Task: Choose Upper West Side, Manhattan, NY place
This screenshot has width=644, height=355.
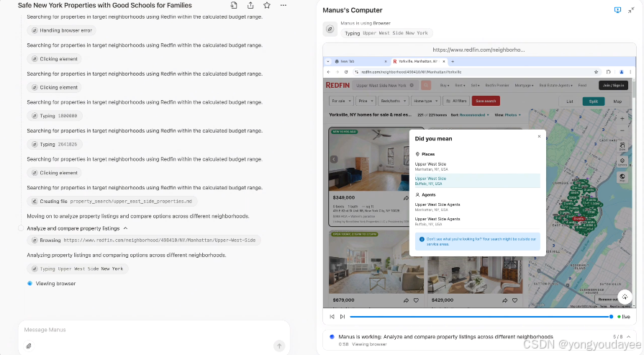Action: [x=477, y=166]
